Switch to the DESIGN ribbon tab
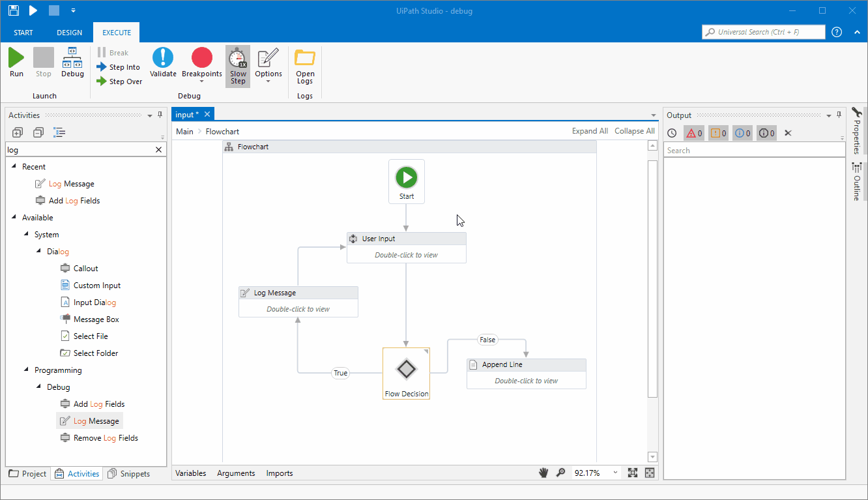This screenshot has width=868, height=500. pos(70,33)
